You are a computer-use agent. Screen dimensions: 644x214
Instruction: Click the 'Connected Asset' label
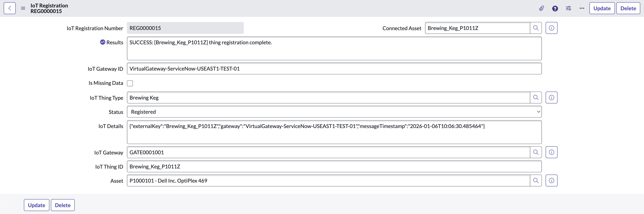402,28
